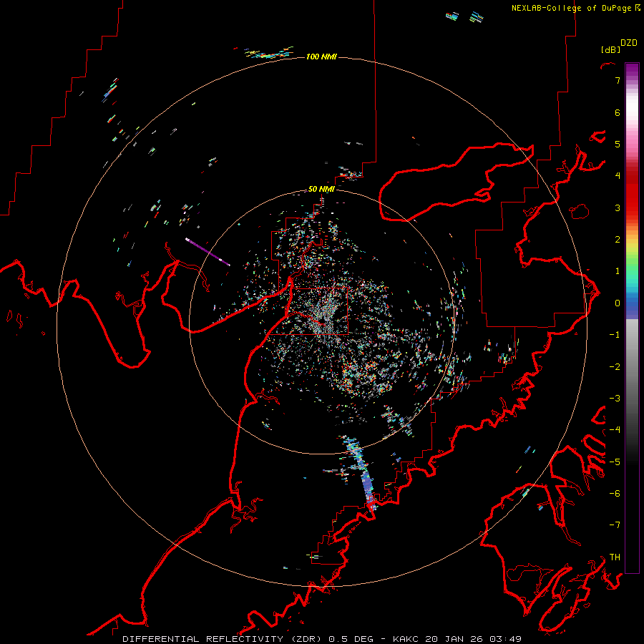Click the TH threshold label on the legend

click(x=615, y=557)
